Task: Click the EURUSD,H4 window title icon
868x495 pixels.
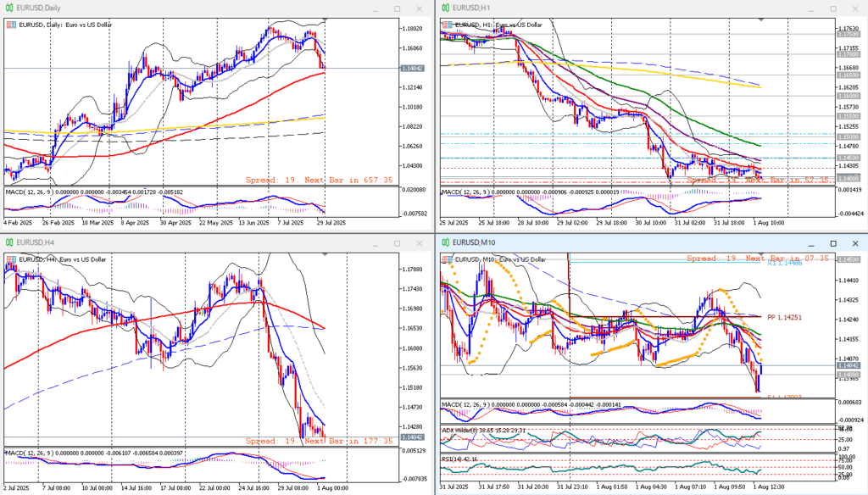Action: [x=8, y=242]
